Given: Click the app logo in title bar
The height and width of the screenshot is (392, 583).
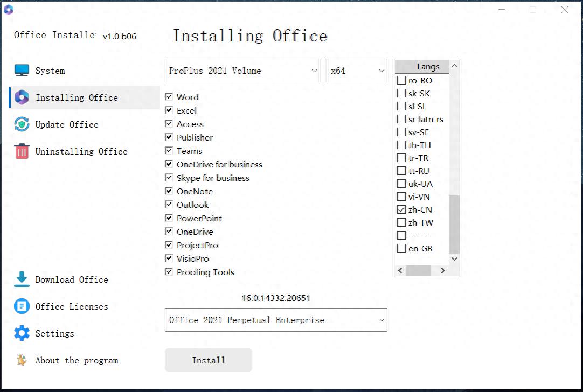Looking at the screenshot, I should tap(9, 9).
